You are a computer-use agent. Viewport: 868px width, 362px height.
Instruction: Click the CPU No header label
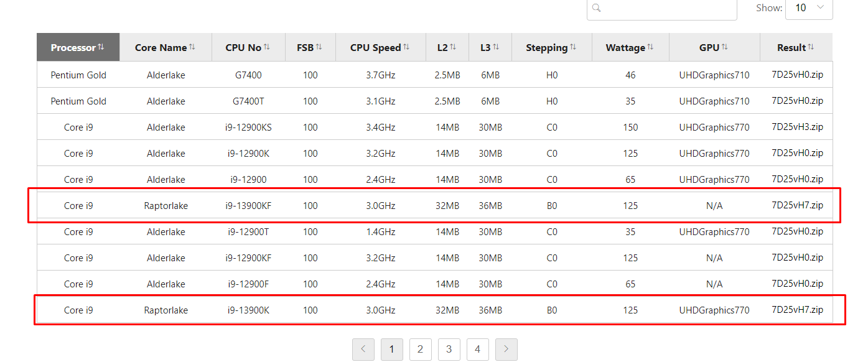(244, 48)
